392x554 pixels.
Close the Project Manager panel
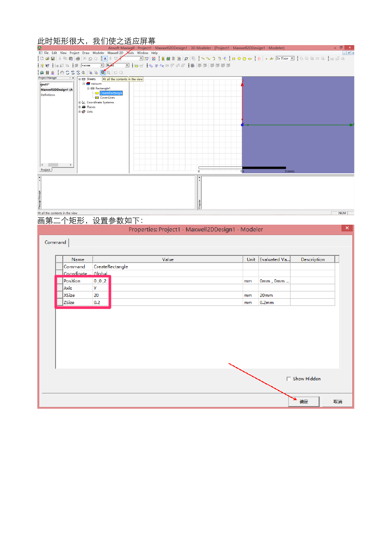[x=73, y=78]
